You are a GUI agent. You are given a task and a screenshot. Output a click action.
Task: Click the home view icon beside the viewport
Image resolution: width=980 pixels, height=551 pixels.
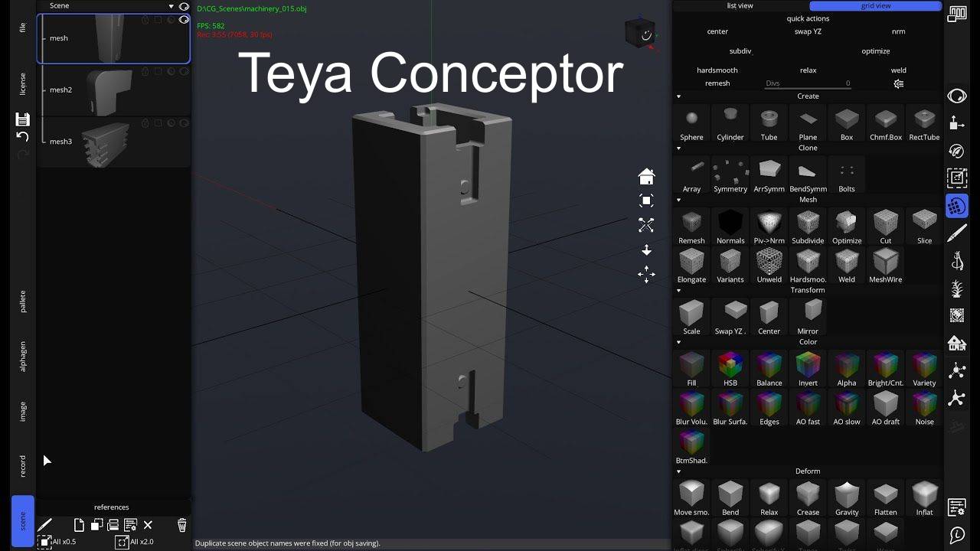click(x=646, y=176)
